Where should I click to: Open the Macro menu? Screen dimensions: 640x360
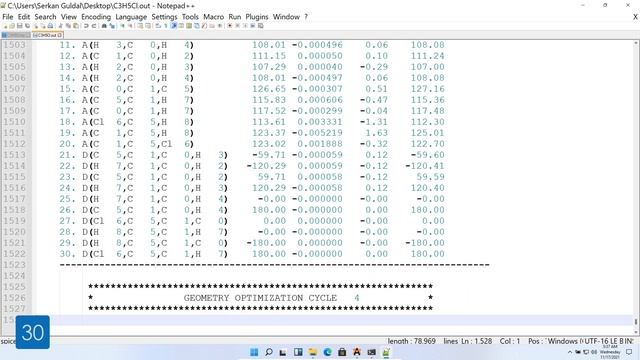point(213,17)
